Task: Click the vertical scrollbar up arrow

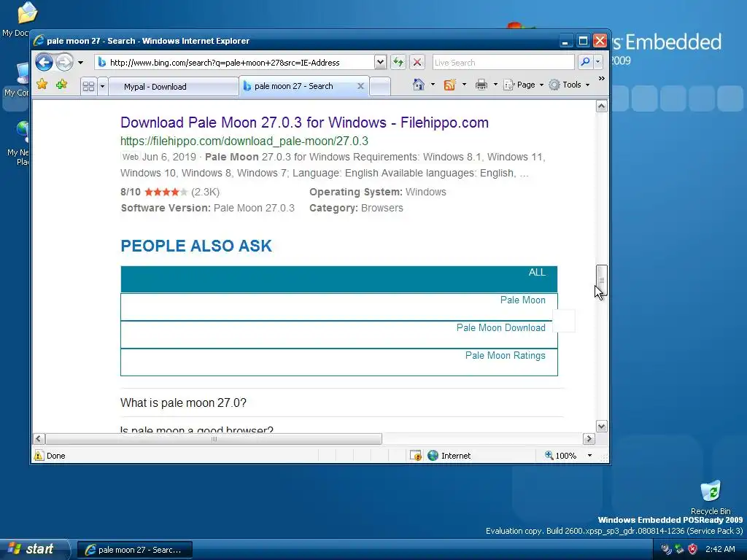Action: [602, 106]
